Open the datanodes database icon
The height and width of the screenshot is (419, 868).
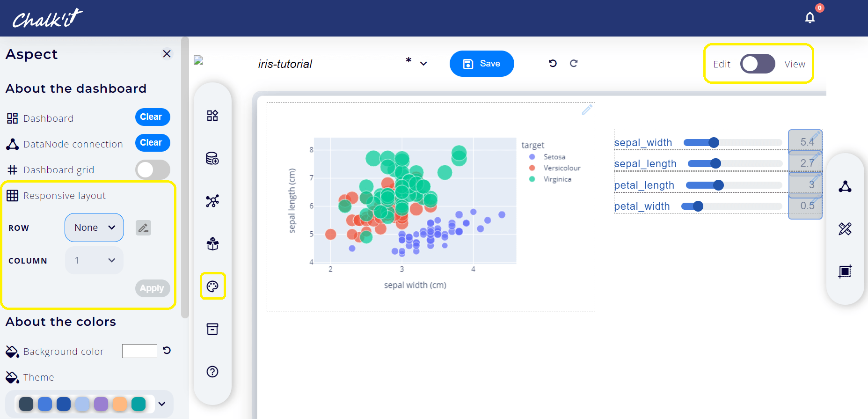(212, 158)
